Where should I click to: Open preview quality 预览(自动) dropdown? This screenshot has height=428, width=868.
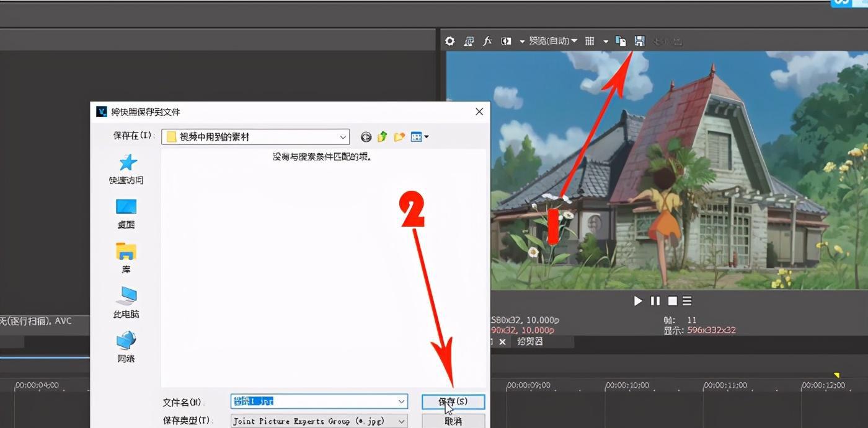(553, 41)
